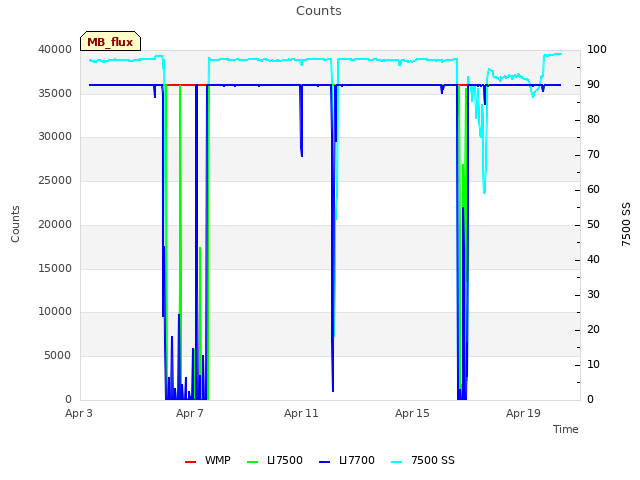
Task: Click the 90 right axis tick
Action: [593, 84]
